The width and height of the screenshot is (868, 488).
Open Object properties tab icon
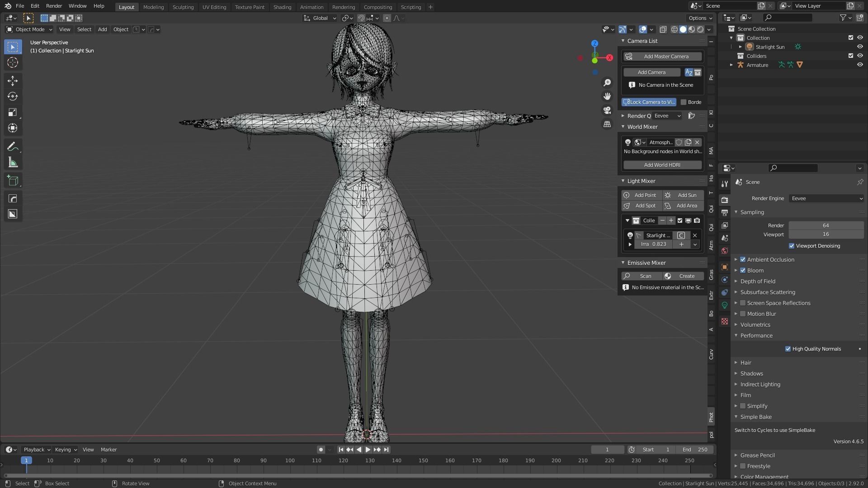coord(725,267)
